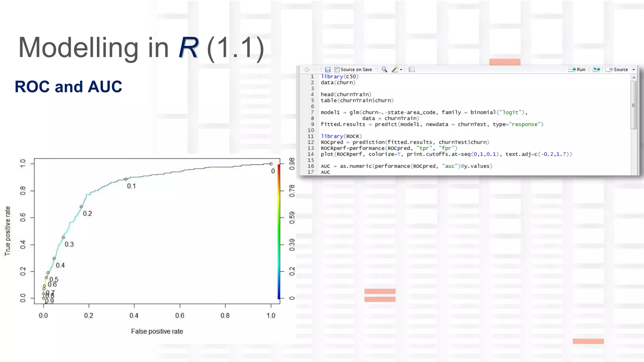644x362 pixels.
Task: Save the script with the floppy disk icon
Action: pos(328,69)
